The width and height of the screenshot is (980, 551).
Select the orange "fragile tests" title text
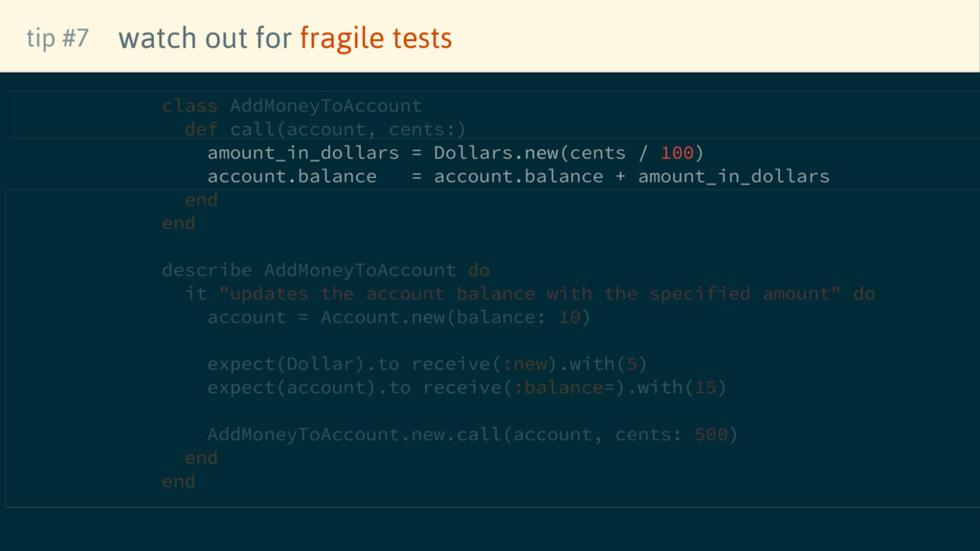click(375, 38)
